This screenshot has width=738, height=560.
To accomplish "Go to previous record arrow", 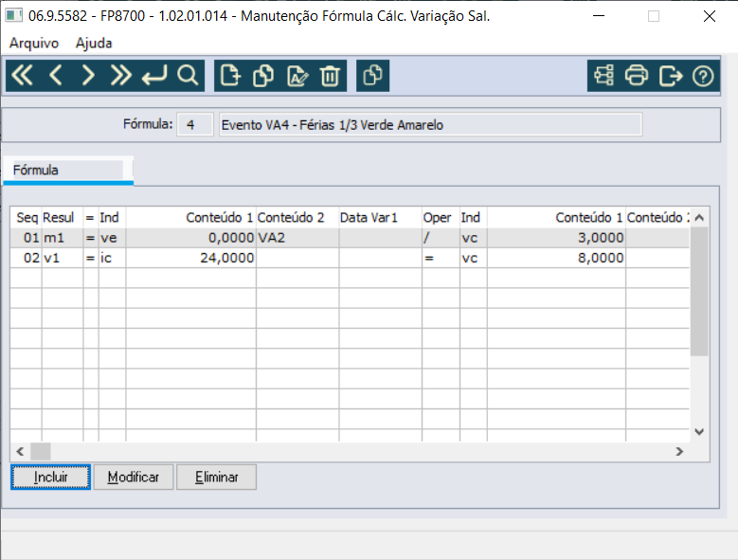I will (56, 75).
